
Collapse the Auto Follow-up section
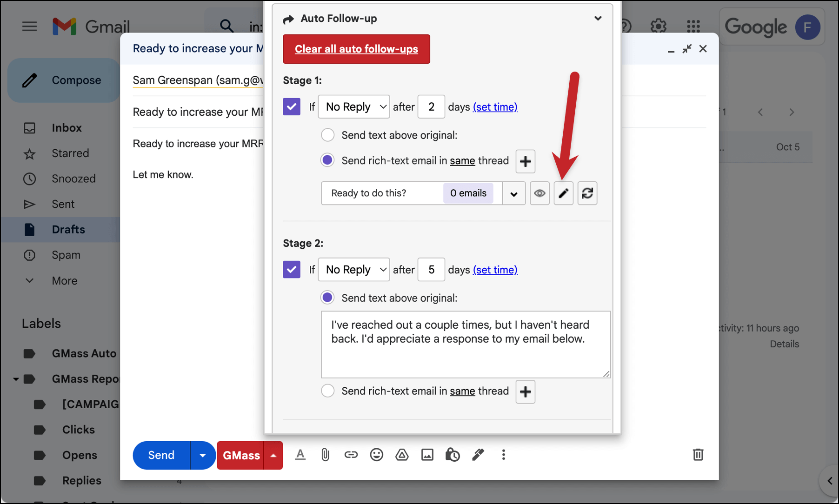click(x=598, y=19)
